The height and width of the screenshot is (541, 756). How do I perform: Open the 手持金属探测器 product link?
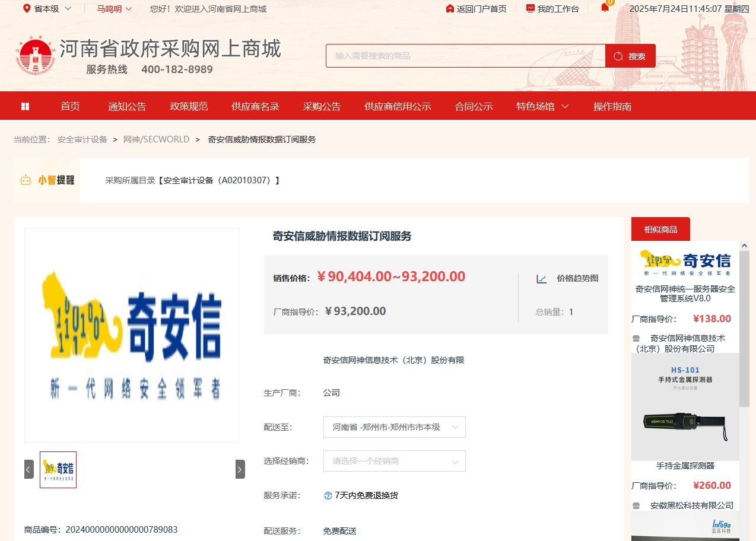[685, 466]
